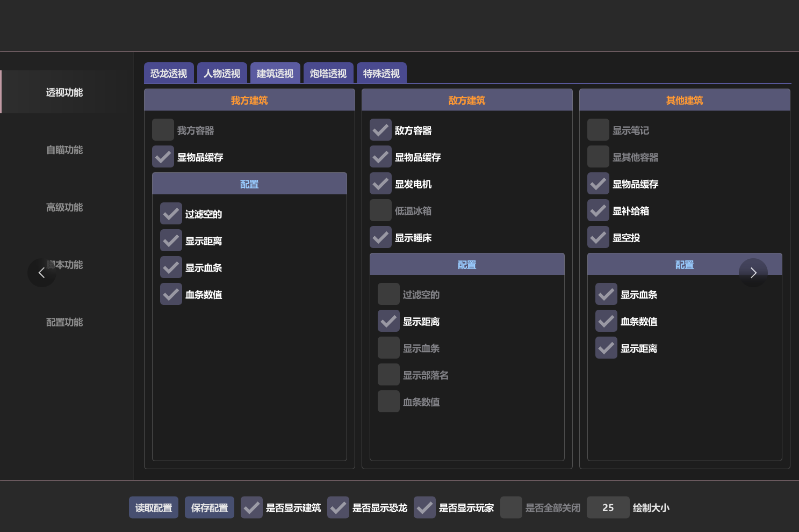
Task: Open 配置功能 in the sidebar
Action: (x=64, y=322)
